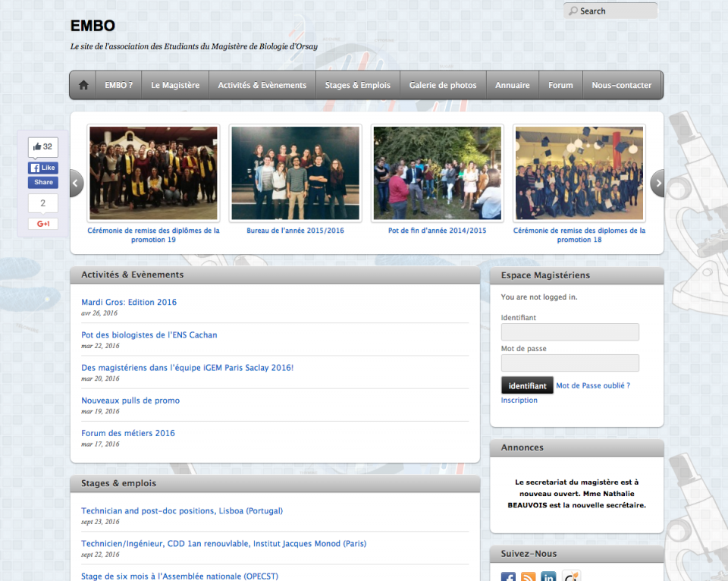728x581 pixels.
Task: Click the home icon in navigation bar
Action: (83, 85)
